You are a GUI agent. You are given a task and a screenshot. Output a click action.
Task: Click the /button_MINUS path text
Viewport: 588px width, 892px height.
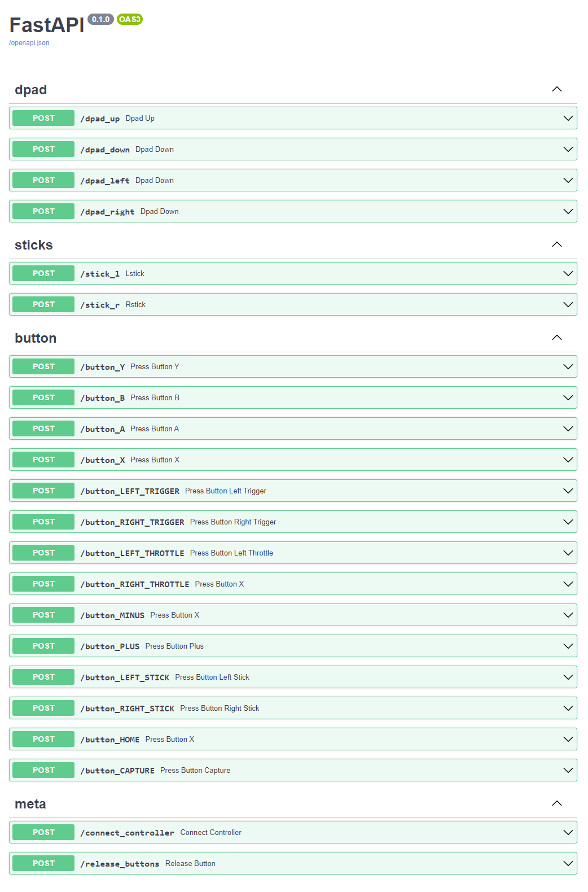click(x=112, y=615)
